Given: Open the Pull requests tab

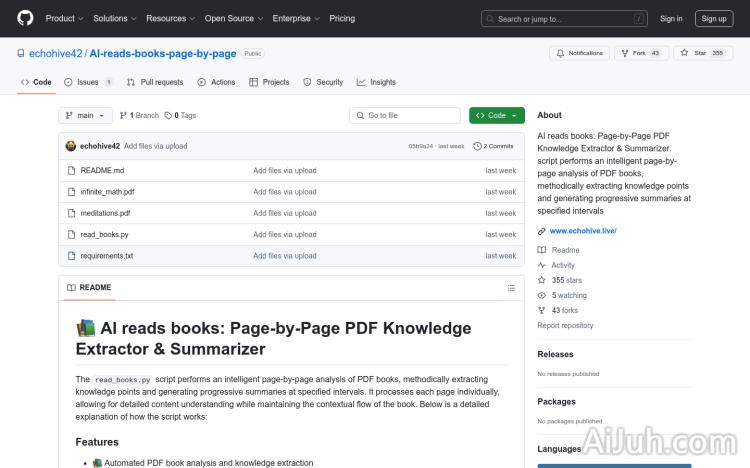Looking at the screenshot, I should point(155,82).
